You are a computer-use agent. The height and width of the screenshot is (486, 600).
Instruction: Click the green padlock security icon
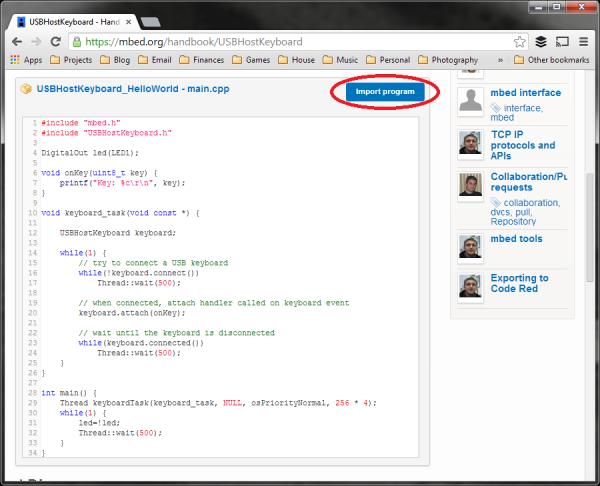[x=77, y=42]
